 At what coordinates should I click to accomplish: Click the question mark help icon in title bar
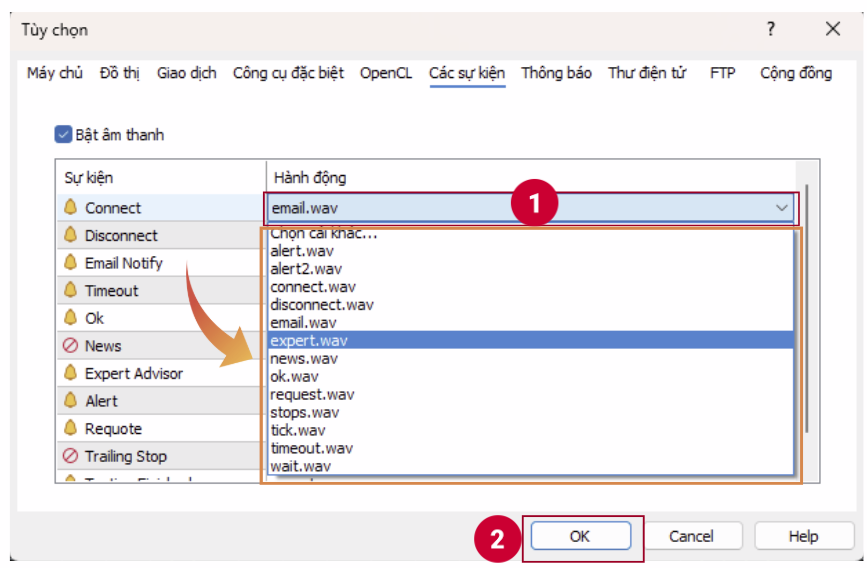point(771,29)
